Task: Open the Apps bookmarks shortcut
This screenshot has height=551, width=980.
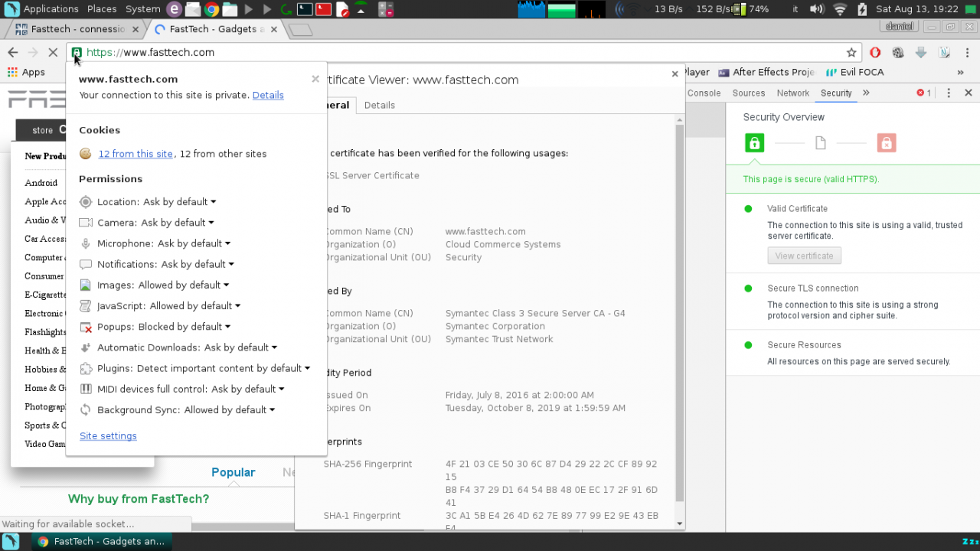Action: (x=26, y=72)
